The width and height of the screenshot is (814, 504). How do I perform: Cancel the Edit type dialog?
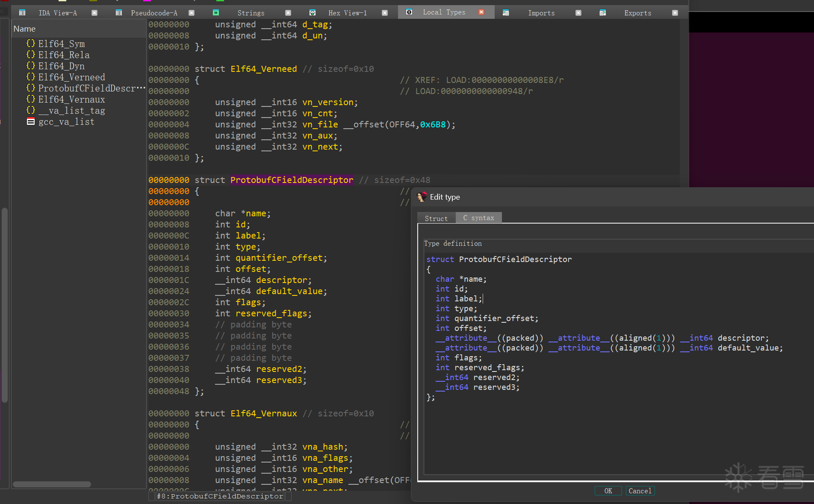pyautogui.click(x=640, y=491)
